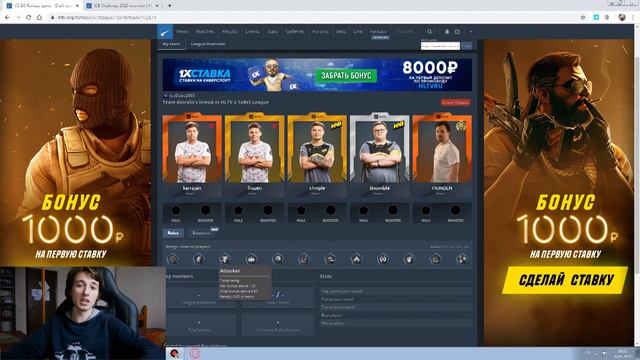640x360 pixels.
Task: Go back with the browser back arrow
Action: pyautogui.click(x=7, y=18)
